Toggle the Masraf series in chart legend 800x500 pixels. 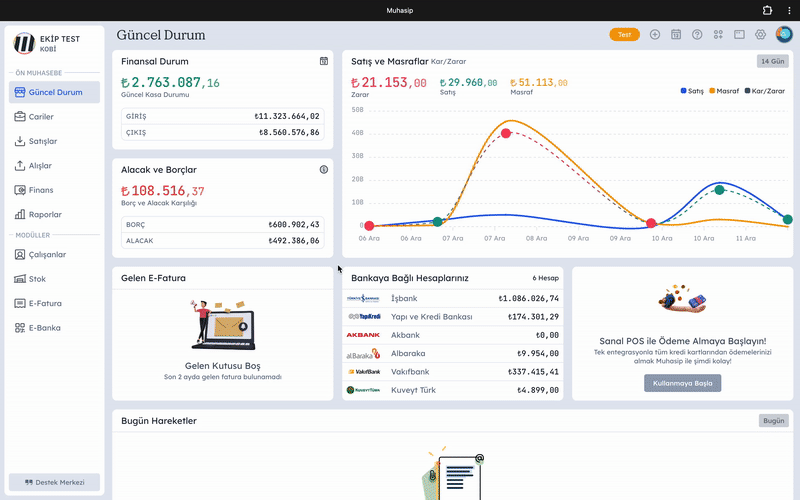[726, 90]
